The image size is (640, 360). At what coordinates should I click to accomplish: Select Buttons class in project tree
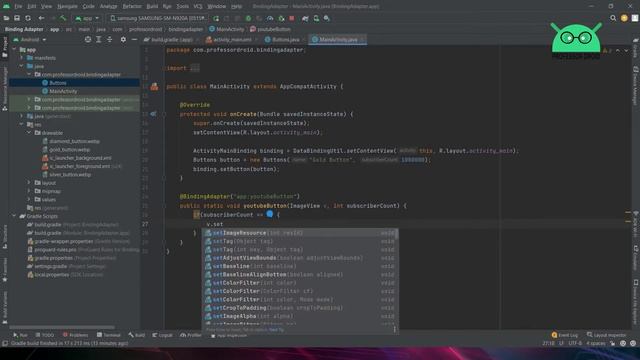click(x=58, y=83)
